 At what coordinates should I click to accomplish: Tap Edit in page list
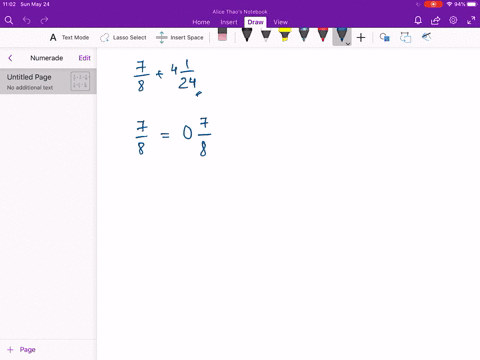[x=84, y=58]
